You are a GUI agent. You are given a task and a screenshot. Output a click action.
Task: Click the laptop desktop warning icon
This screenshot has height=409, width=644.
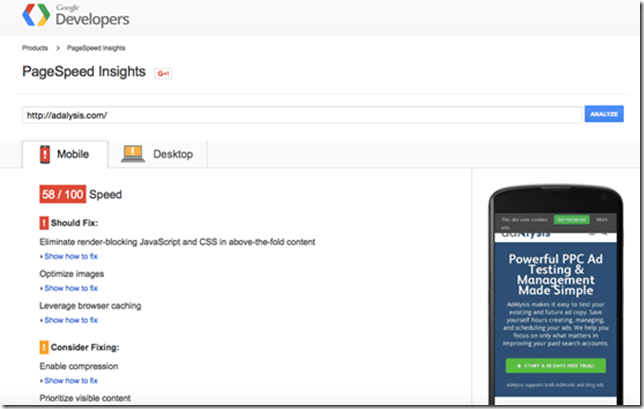pyautogui.click(x=133, y=154)
